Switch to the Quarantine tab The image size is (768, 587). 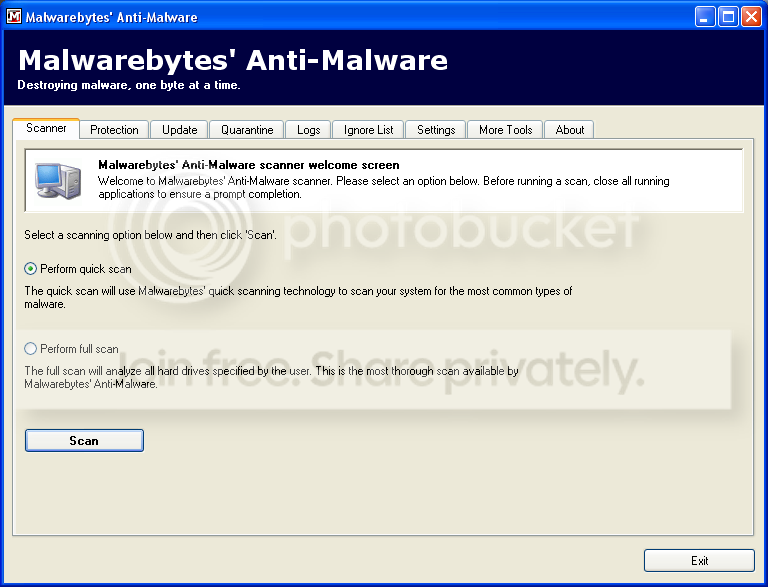[x=247, y=130]
